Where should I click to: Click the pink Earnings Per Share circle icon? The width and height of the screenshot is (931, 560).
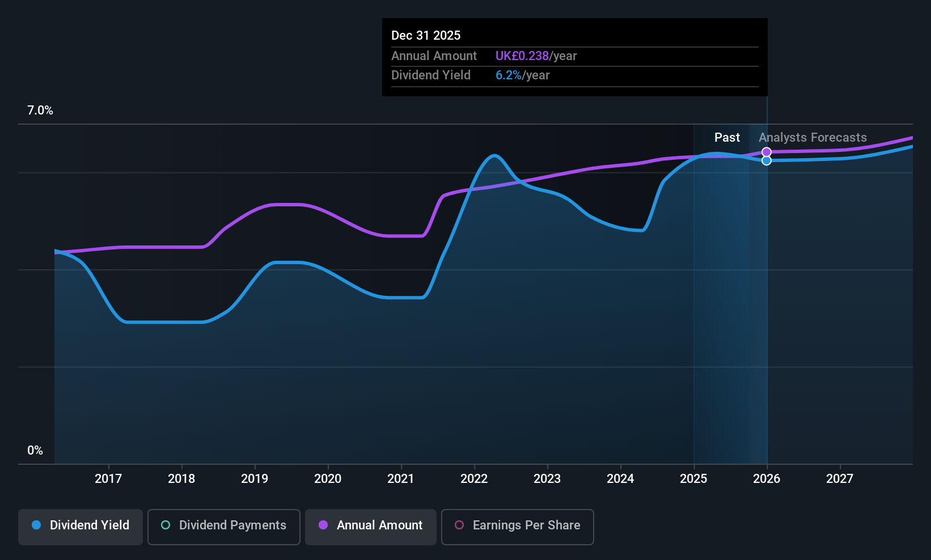(x=459, y=525)
